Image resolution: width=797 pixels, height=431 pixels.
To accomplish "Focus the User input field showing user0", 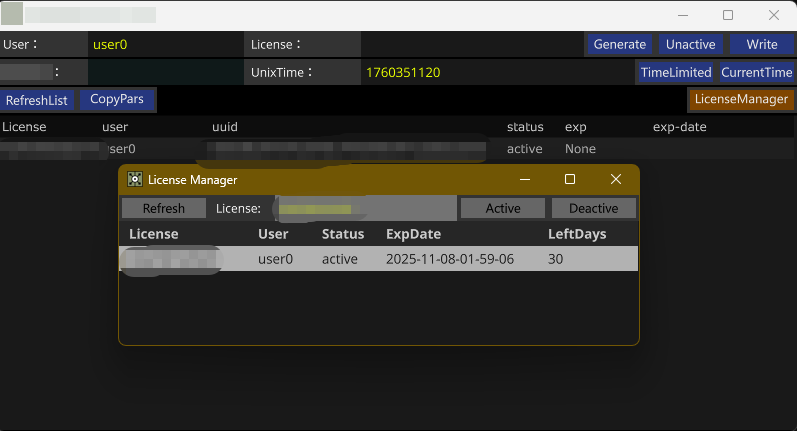I will [165, 45].
